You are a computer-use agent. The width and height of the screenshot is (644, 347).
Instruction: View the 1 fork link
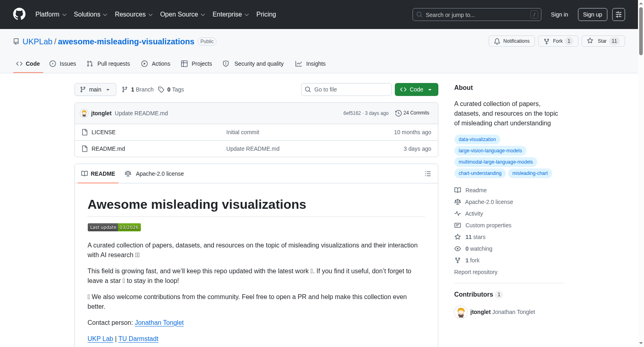[467, 260]
